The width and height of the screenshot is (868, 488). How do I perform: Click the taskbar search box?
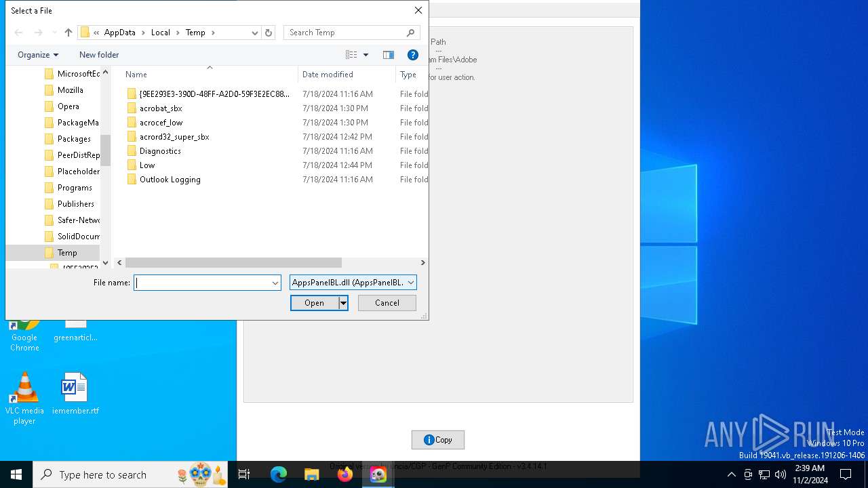click(x=130, y=474)
